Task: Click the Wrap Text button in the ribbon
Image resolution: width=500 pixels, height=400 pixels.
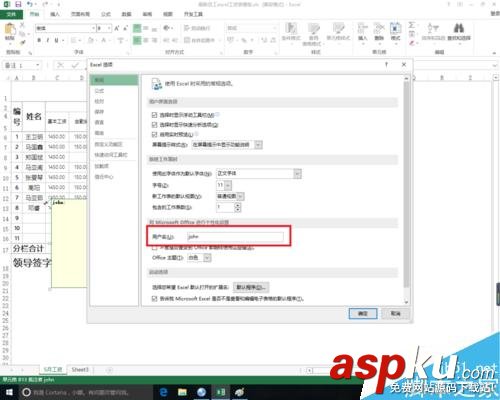Action: click(x=197, y=28)
